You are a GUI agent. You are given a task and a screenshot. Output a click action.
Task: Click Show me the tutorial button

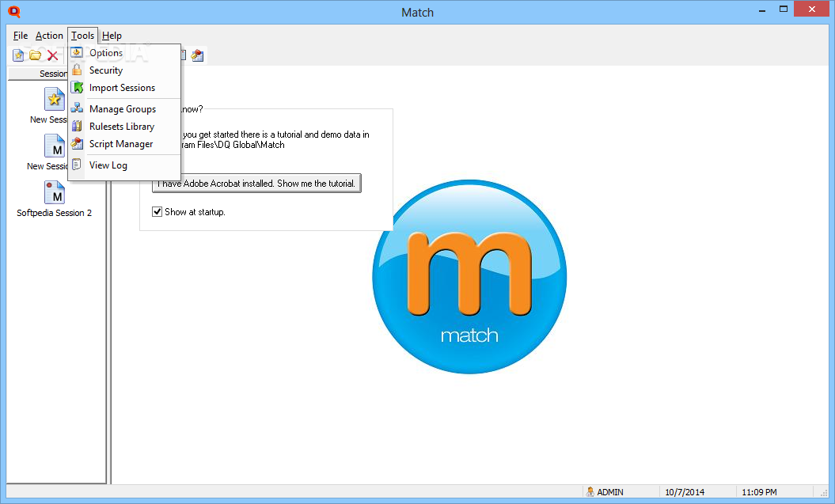256,183
